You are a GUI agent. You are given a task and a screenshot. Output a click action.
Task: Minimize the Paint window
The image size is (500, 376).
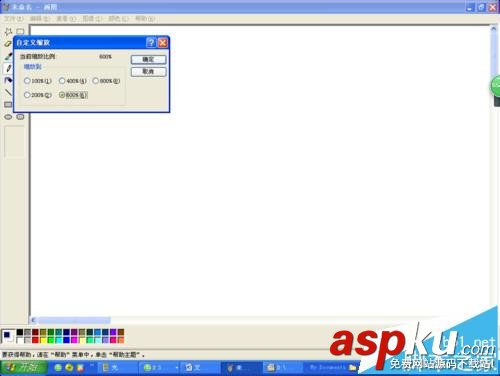click(470, 7)
